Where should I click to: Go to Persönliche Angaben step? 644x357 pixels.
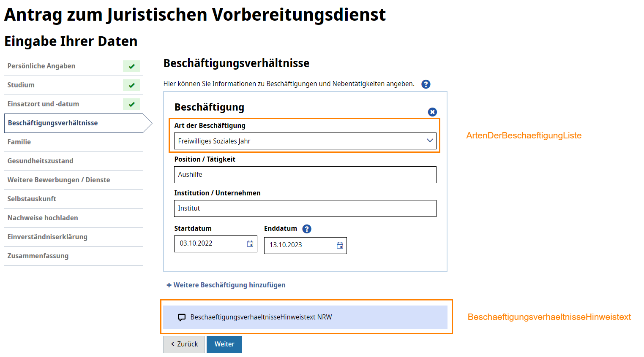(74, 66)
